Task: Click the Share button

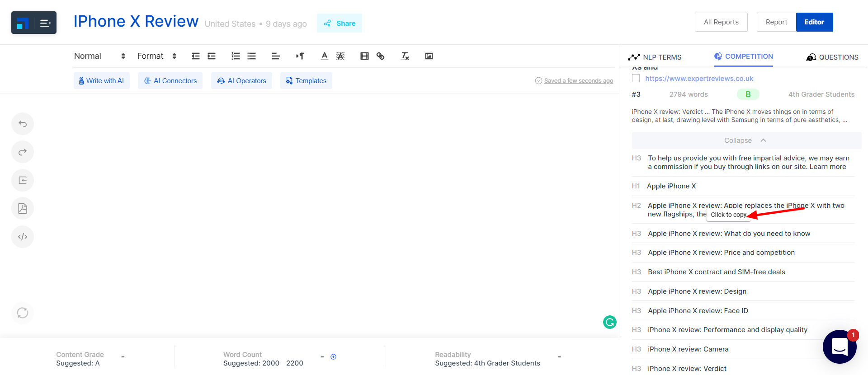Action: click(340, 23)
